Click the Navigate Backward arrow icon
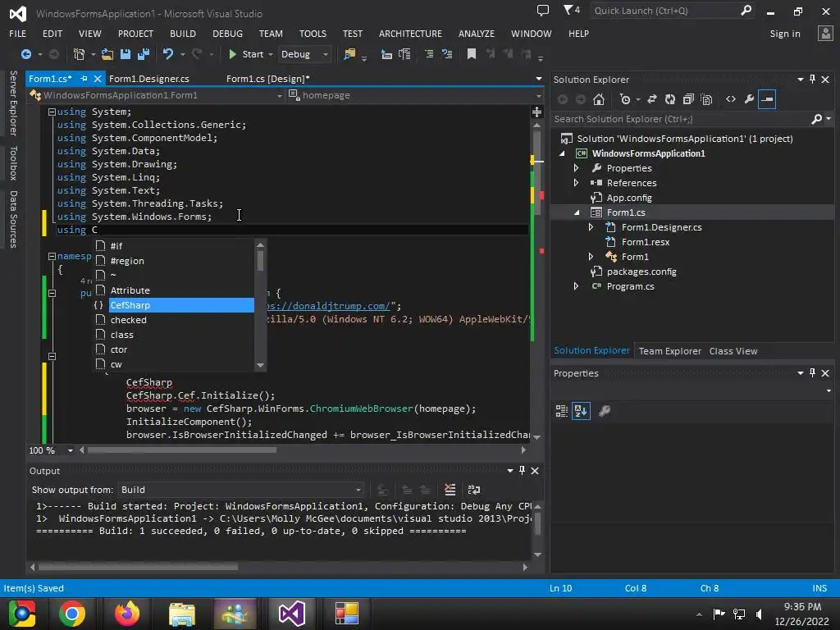Screen dimensions: 840x630 pos(25,54)
